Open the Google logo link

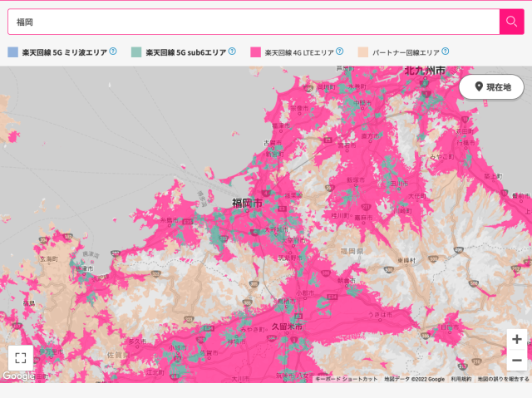[18, 376]
